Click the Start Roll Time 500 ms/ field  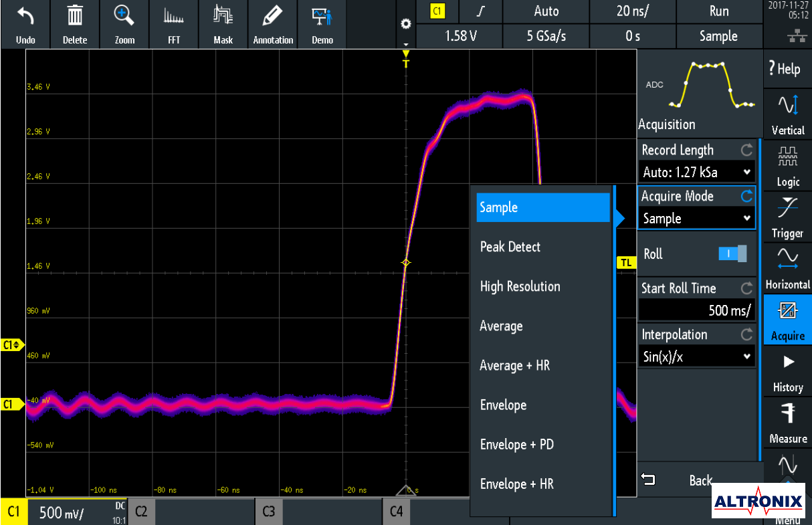(697, 310)
